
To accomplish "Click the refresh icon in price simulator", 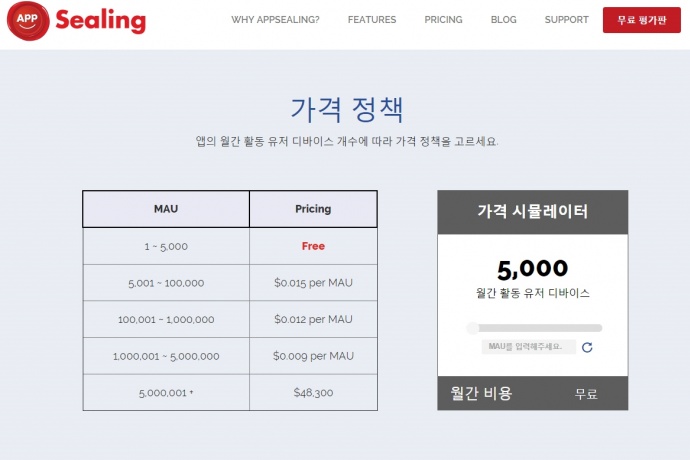I will coord(587,347).
